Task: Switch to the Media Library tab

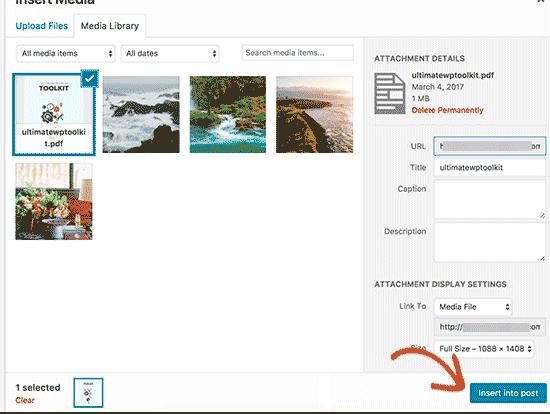Action: click(x=110, y=26)
